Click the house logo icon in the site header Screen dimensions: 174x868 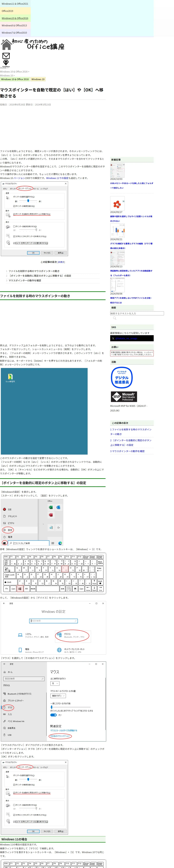pyautogui.click(x=6, y=44)
